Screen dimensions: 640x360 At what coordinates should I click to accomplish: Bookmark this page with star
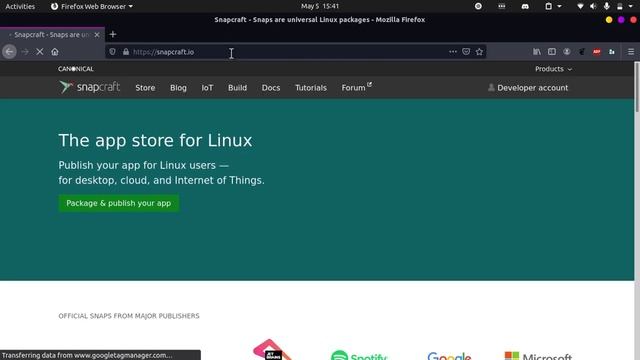[x=479, y=51]
